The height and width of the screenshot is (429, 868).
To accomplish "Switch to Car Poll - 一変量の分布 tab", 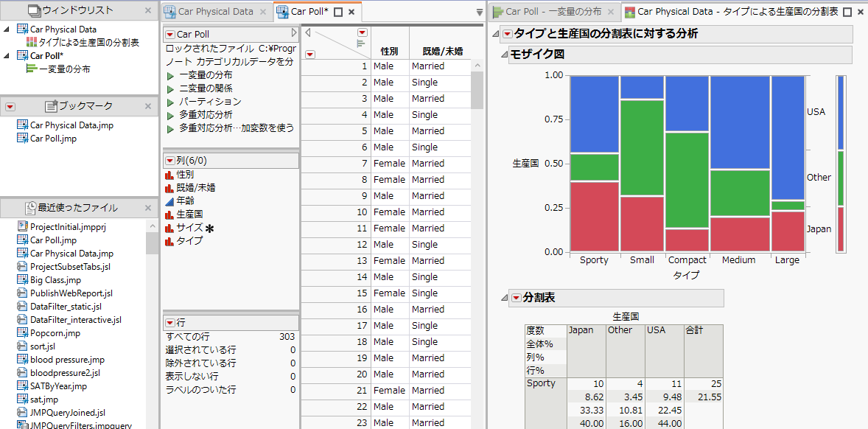I will [x=553, y=12].
